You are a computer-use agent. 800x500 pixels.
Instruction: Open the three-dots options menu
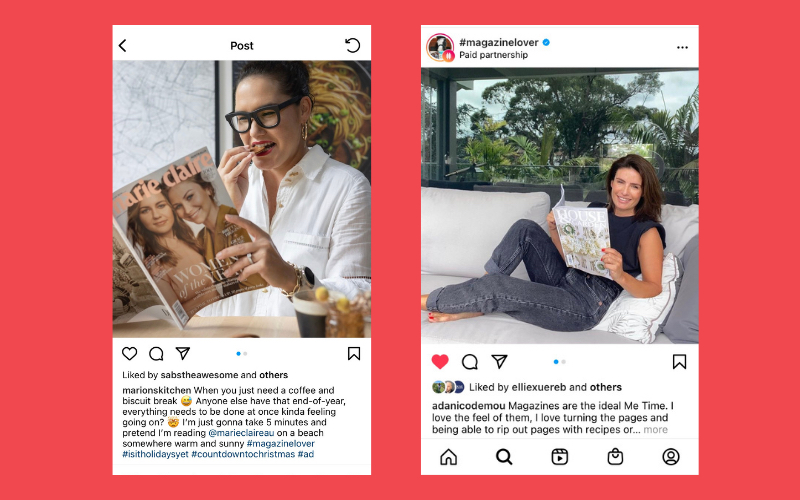click(x=682, y=47)
